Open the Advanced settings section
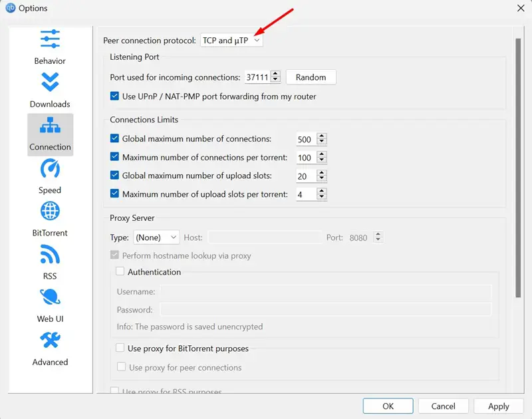Viewport: 532px width, 419px height. point(50,349)
